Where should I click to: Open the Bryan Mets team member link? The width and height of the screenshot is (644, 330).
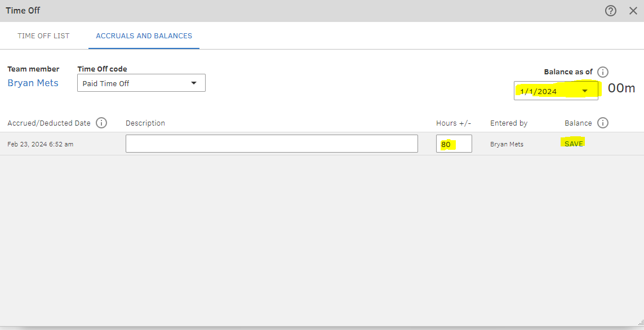(33, 83)
